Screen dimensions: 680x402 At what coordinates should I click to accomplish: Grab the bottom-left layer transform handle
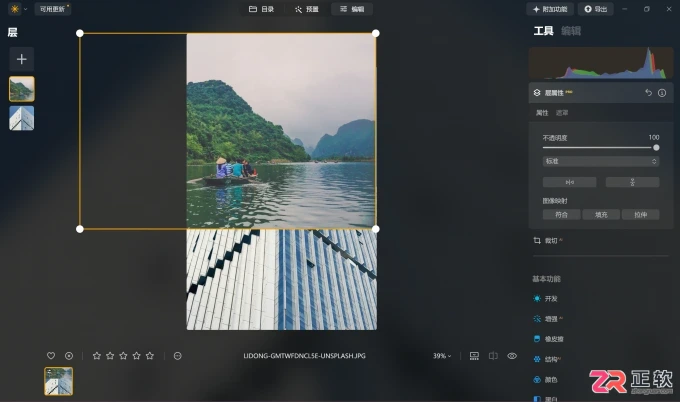tap(80, 229)
